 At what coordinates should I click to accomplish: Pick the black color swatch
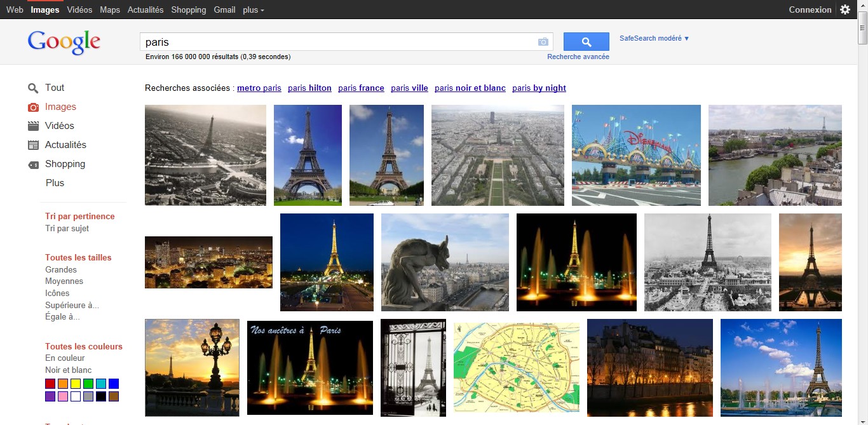point(101,396)
